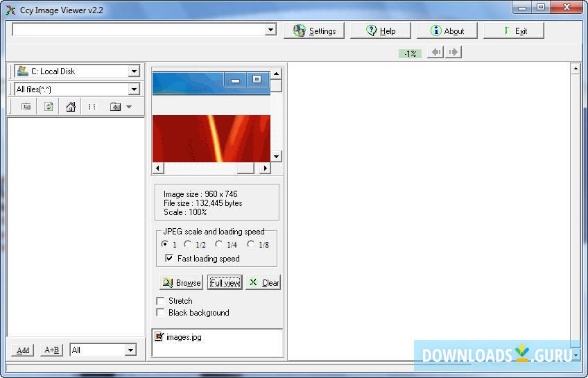Go to the previous image arrow
The height and width of the screenshot is (378, 588).
point(435,52)
